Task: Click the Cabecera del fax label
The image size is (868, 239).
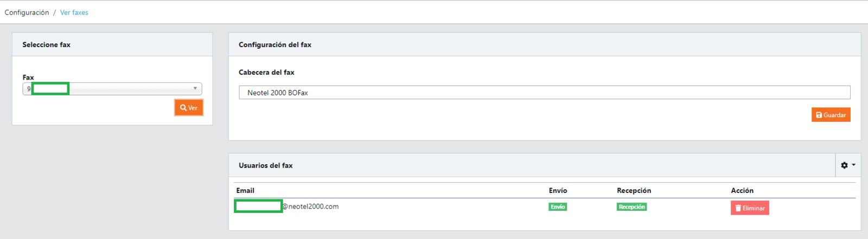Action: pyautogui.click(x=266, y=73)
